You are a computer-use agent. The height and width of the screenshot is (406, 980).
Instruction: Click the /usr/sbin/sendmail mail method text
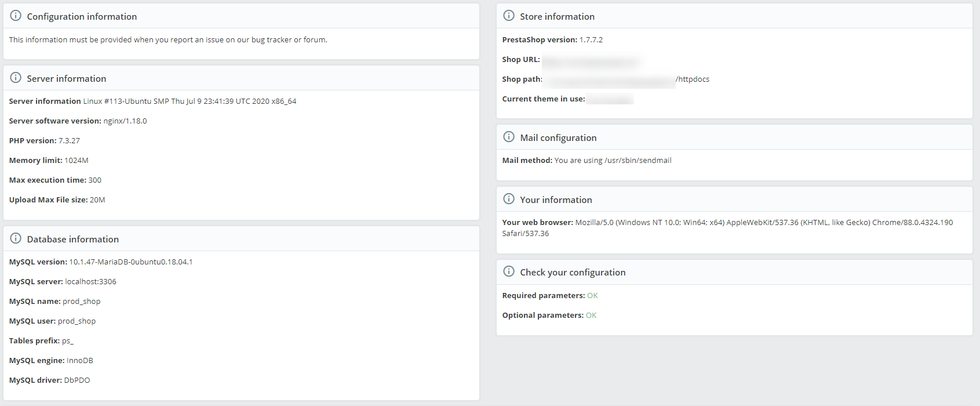click(637, 161)
